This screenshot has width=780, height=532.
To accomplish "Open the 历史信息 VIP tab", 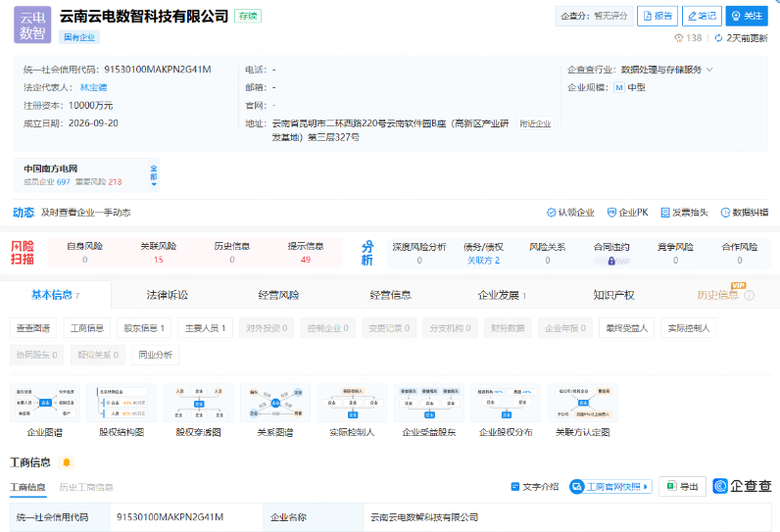I will tap(717, 295).
